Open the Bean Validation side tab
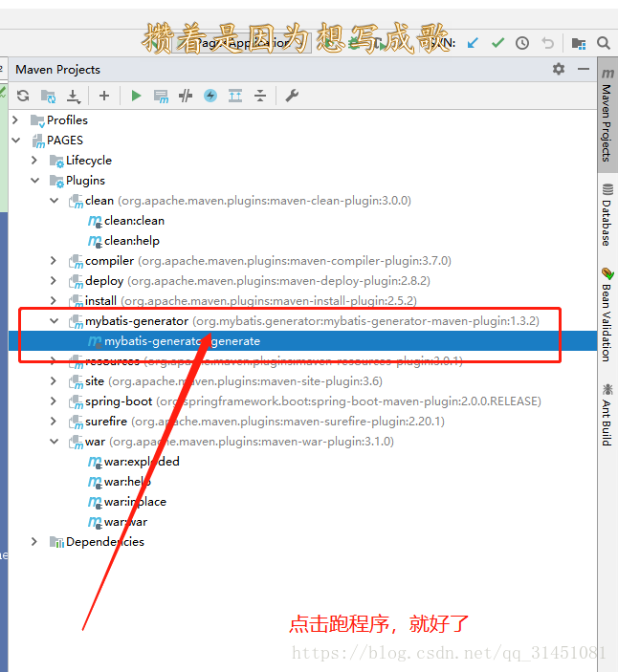The image size is (618, 672). pyautogui.click(x=607, y=315)
